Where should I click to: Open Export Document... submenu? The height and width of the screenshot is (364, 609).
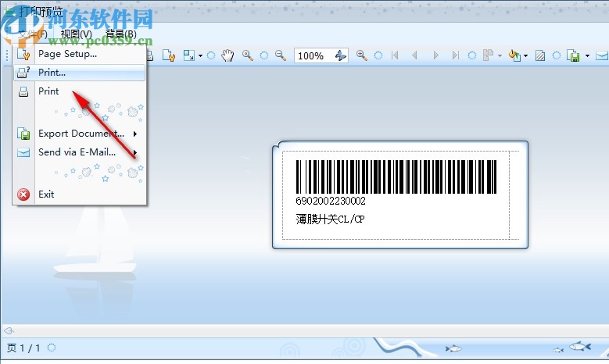[79, 134]
